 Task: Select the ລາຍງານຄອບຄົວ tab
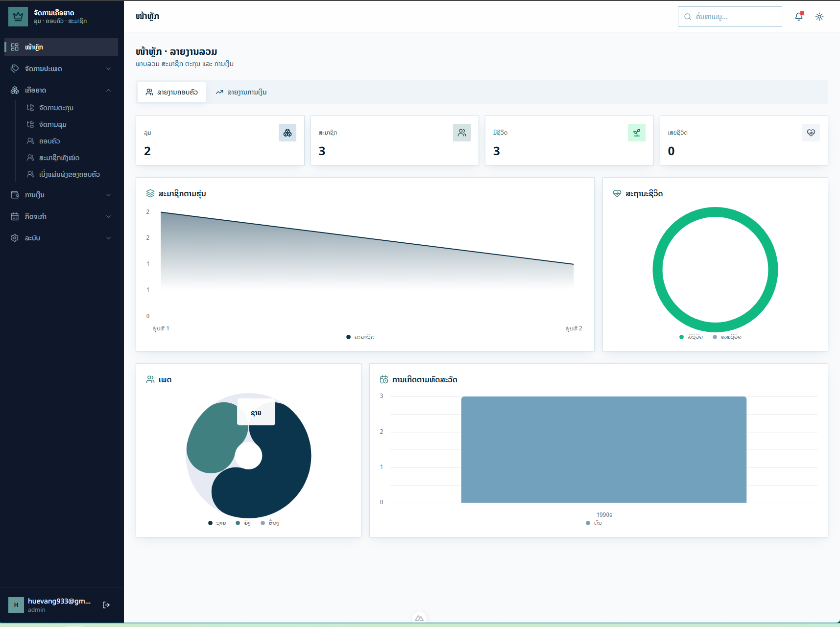point(171,92)
